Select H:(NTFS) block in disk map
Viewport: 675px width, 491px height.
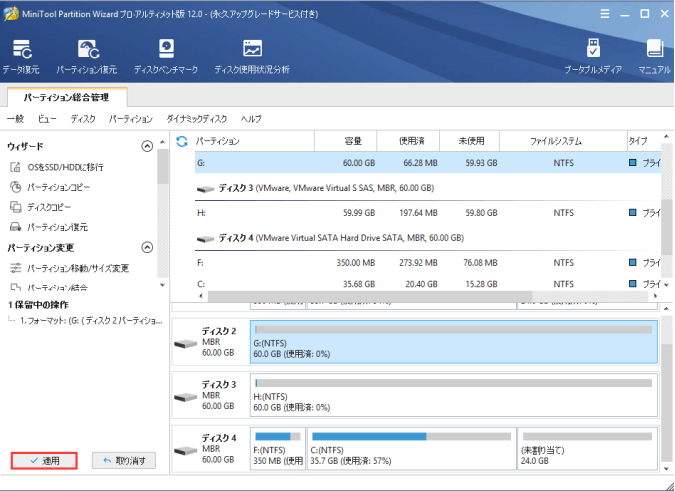(x=454, y=395)
